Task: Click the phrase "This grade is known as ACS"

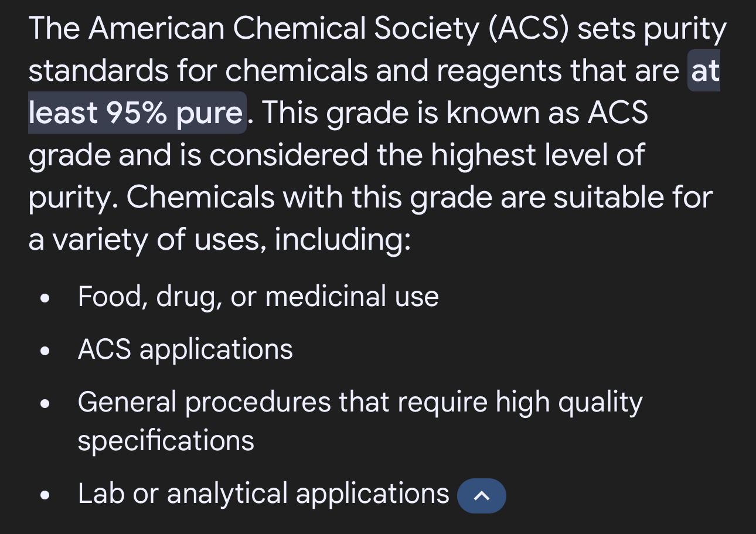Action: point(455,113)
